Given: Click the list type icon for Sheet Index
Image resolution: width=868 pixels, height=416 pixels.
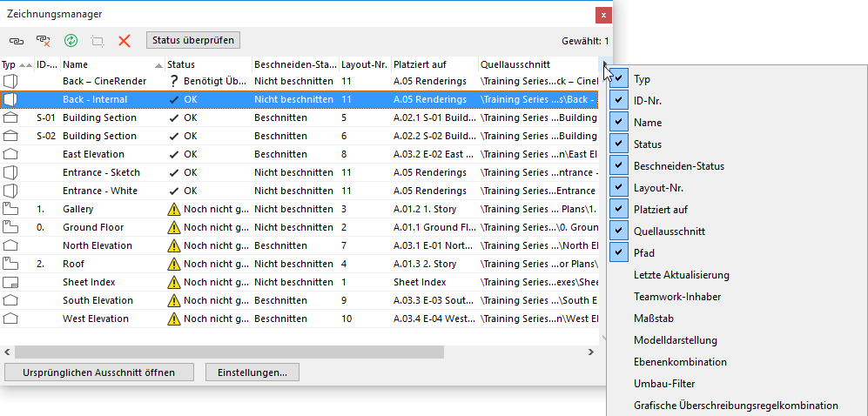Looking at the screenshot, I should [x=10, y=282].
